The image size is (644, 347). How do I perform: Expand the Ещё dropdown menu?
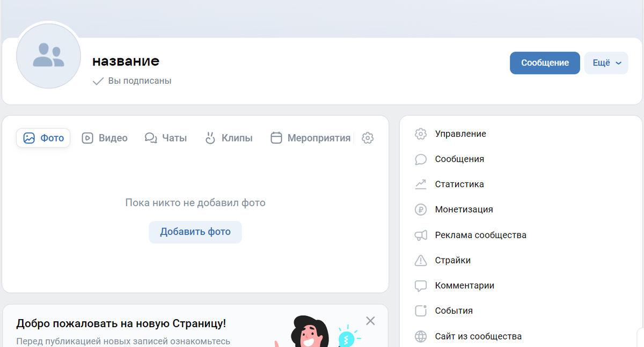click(x=605, y=63)
